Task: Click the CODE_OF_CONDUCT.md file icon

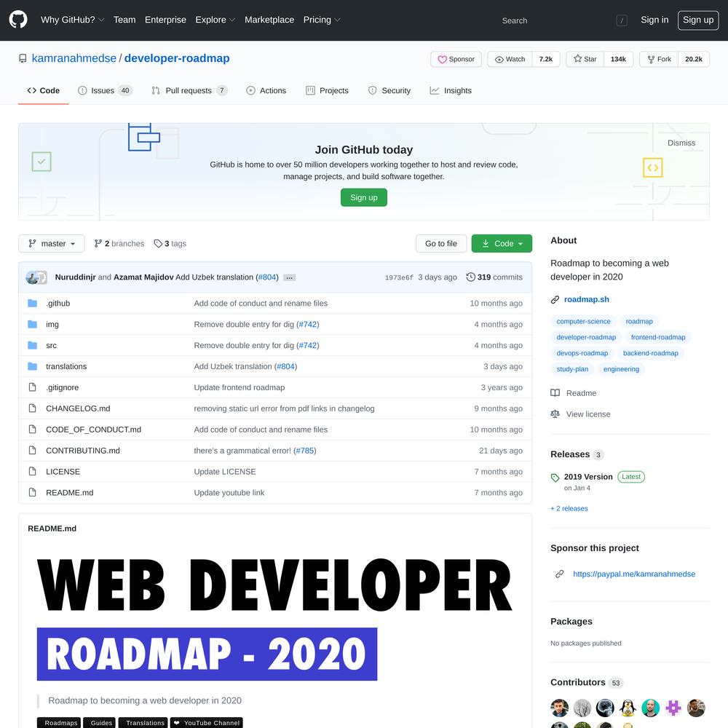Action: (32, 429)
